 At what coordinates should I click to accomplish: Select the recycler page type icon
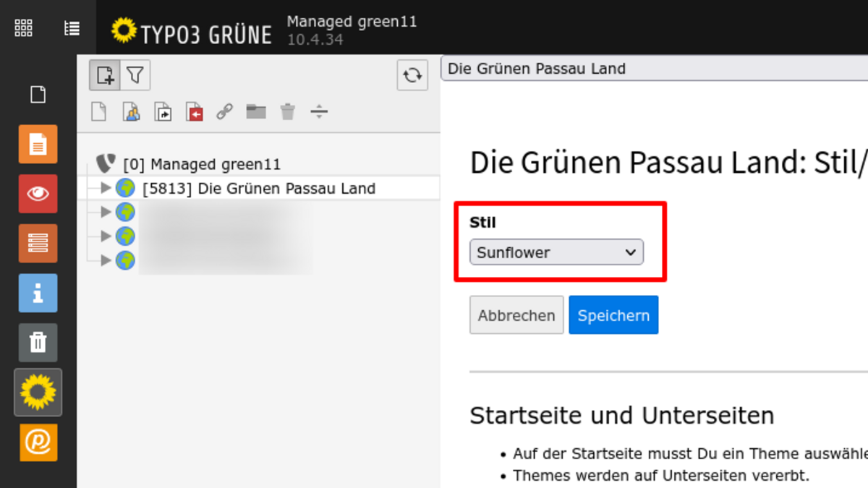[288, 111]
